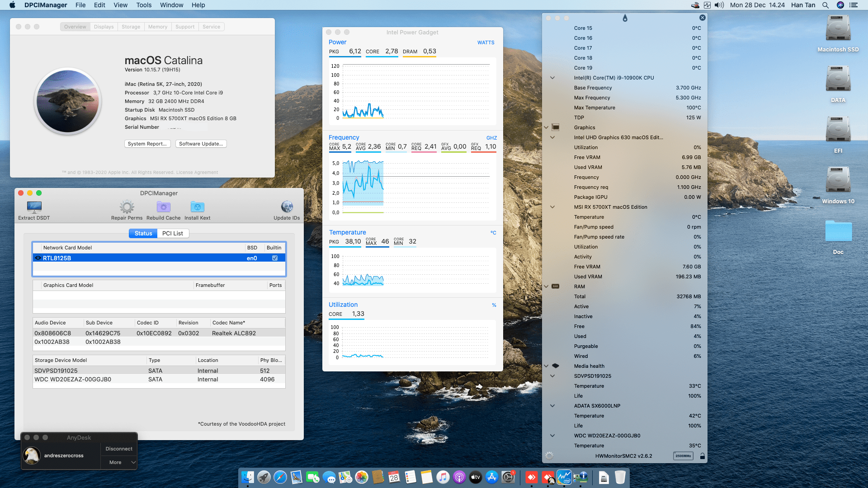Toggle the Builtin checkbox for RTL8125B
Viewport: 868px width, 488px height.
(x=275, y=258)
